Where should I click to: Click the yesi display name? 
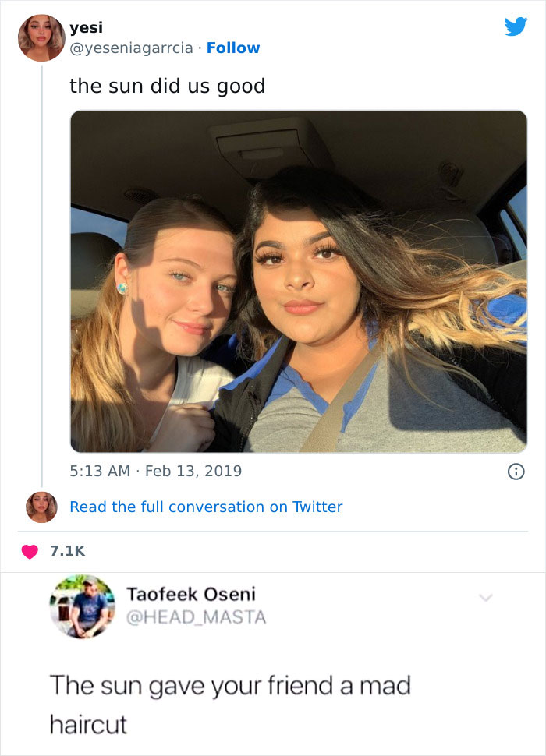point(82,28)
